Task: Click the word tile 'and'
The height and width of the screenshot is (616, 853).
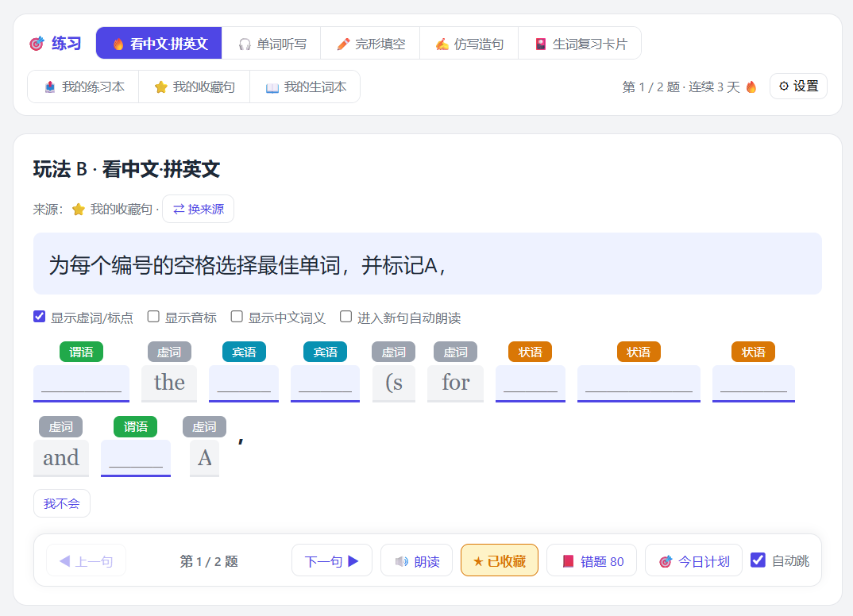Action: (61, 458)
